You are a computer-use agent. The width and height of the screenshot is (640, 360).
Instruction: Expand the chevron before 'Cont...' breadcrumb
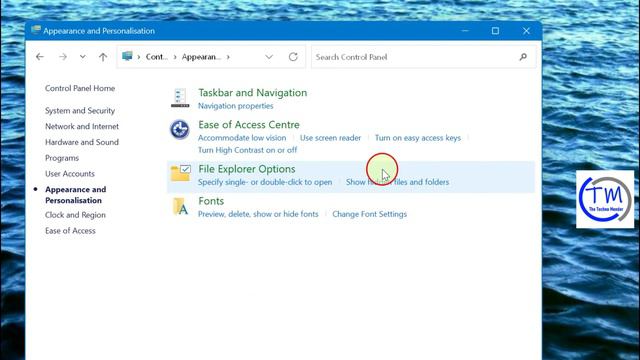point(139,57)
